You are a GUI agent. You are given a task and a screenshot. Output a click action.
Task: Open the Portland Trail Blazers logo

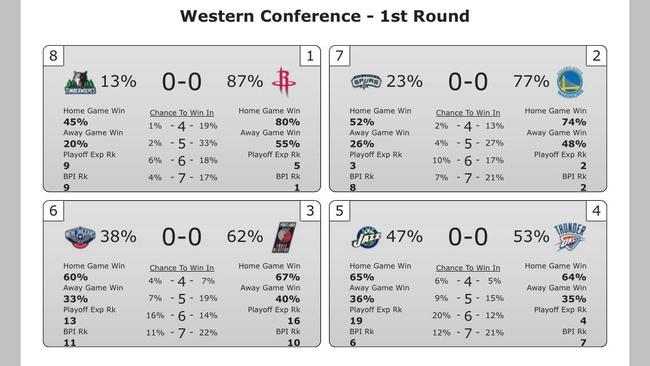(284, 237)
